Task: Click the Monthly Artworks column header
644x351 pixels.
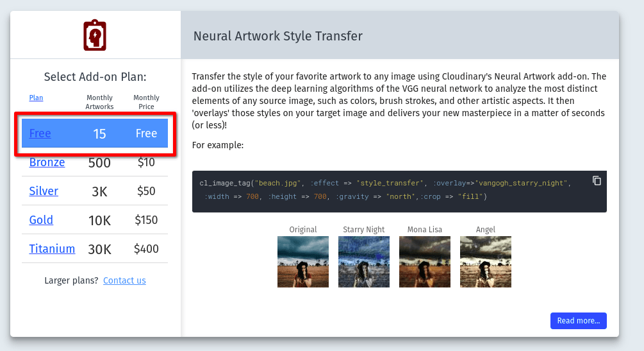Action: [99, 102]
